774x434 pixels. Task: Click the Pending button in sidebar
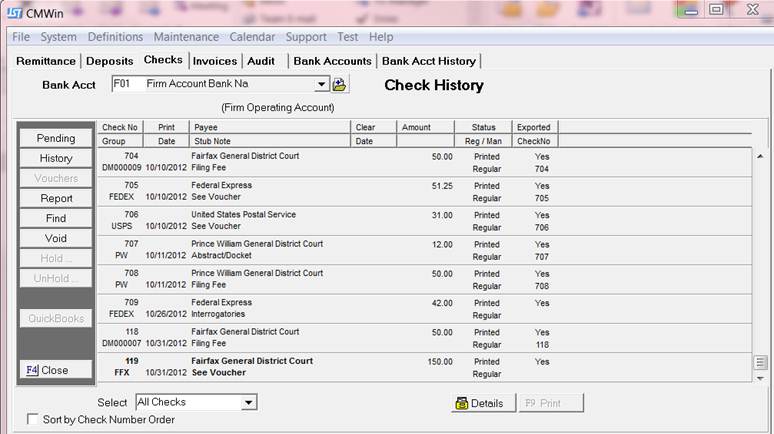[x=56, y=138]
